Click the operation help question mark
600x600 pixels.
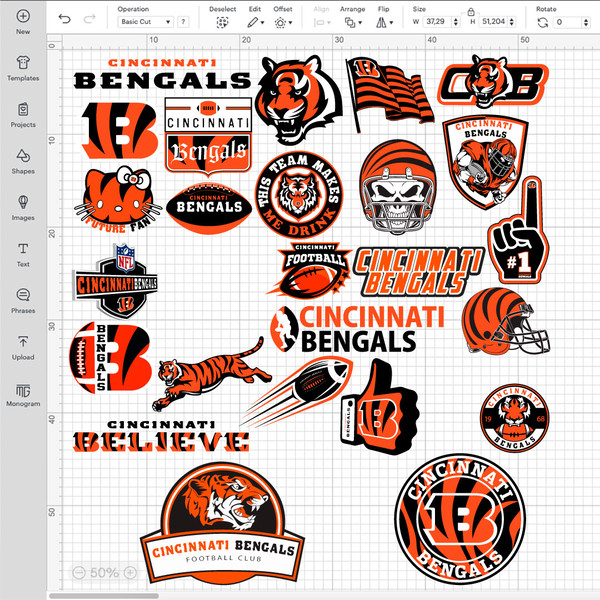[x=183, y=22]
